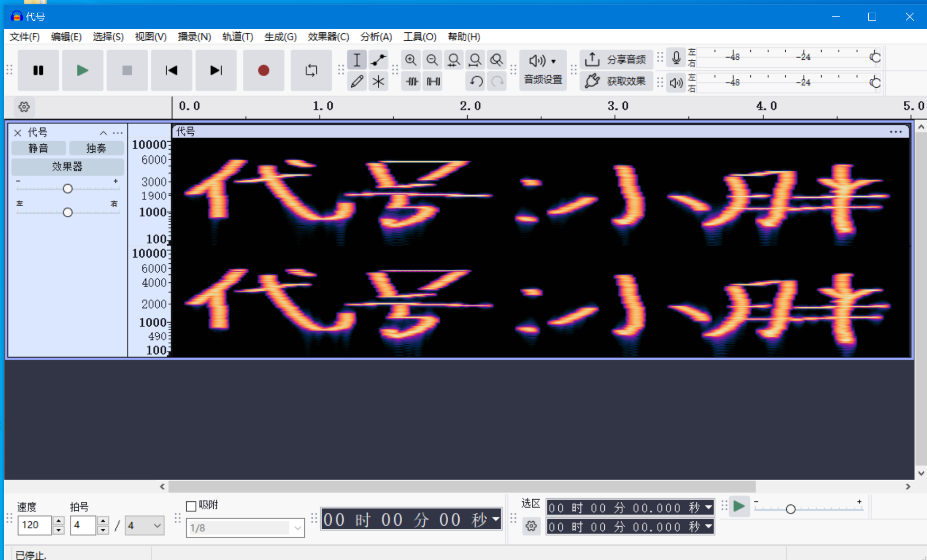This screenshot has height=560, width=927.
Task: Open 播录(N) menu
Action: 194,36
